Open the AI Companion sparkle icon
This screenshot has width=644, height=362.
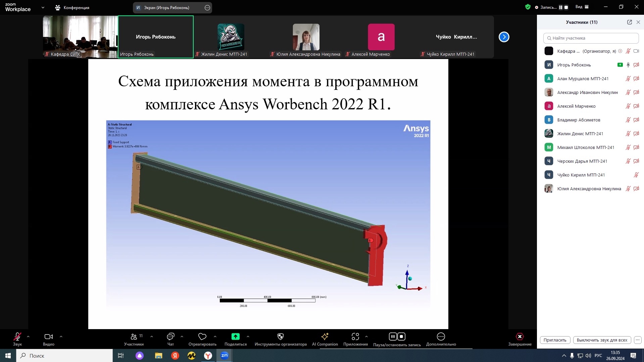point(325,339)
